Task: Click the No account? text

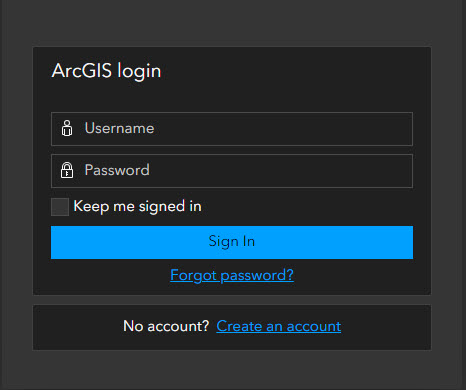Action: click(x=166, y=326)
